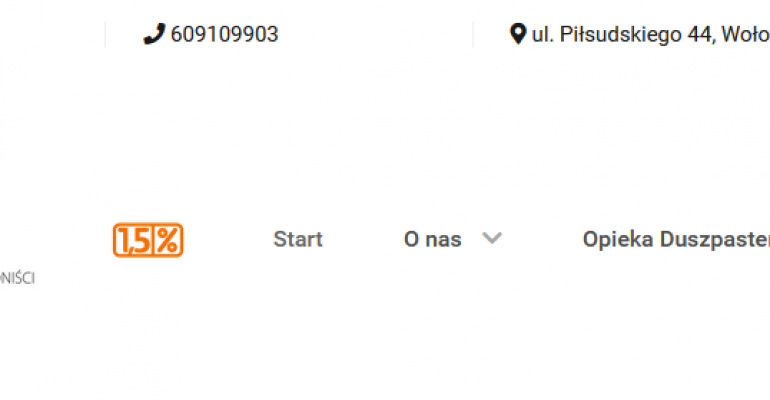This screenshot has height=400, width=770.
Task: Click the phone handset icon
Action: click(154, 34)
